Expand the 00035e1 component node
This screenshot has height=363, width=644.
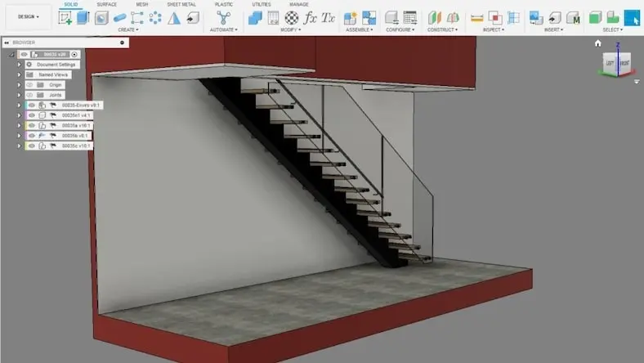pos(19,115)
